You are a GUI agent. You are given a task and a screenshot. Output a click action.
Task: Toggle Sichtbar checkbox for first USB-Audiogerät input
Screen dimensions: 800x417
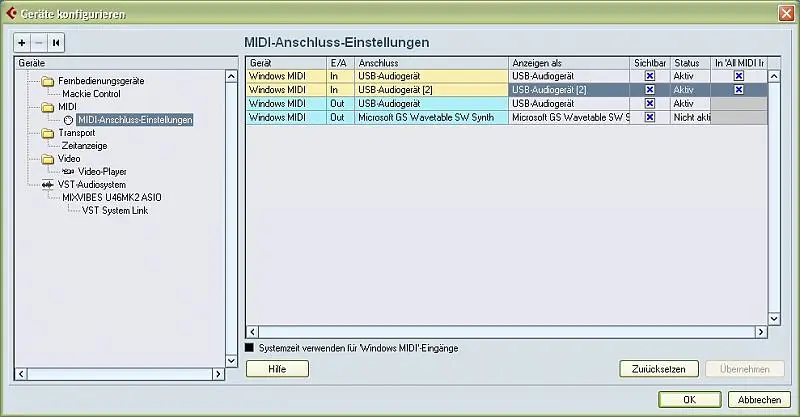[x=649, y=76]
